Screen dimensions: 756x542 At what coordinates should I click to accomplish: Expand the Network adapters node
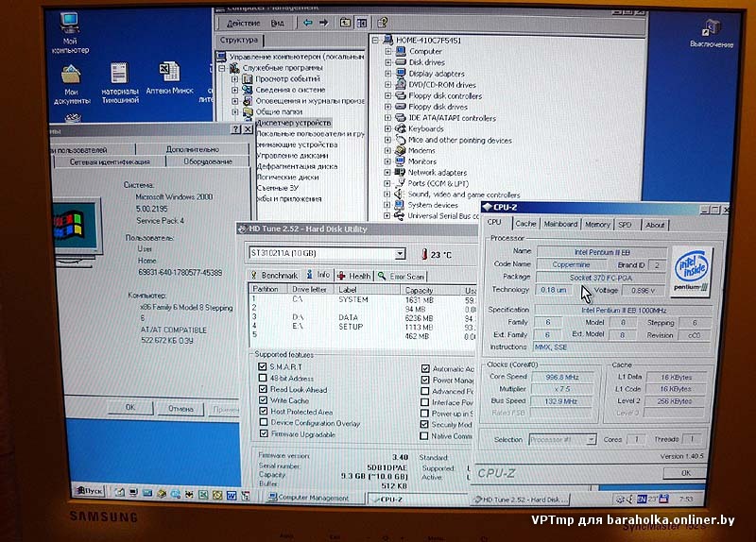point(387,172)
